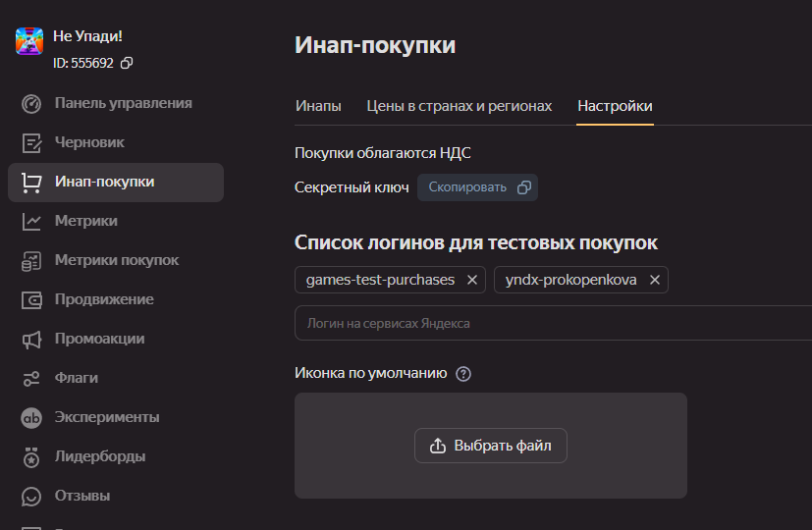Remove the yndx-prokopenkova login
This screenshot has height=530, width=812.
655,280
